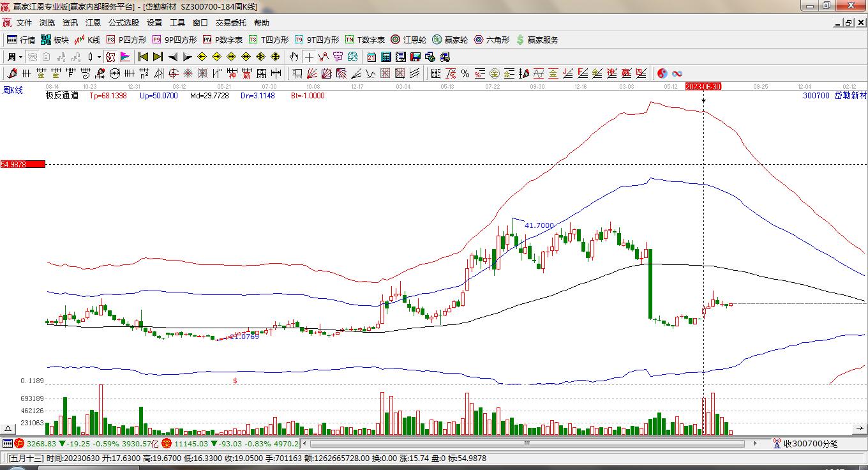Click the 2023-06-30 date marker
Viewport: 868px width, 470px height.
coord(703,86)
